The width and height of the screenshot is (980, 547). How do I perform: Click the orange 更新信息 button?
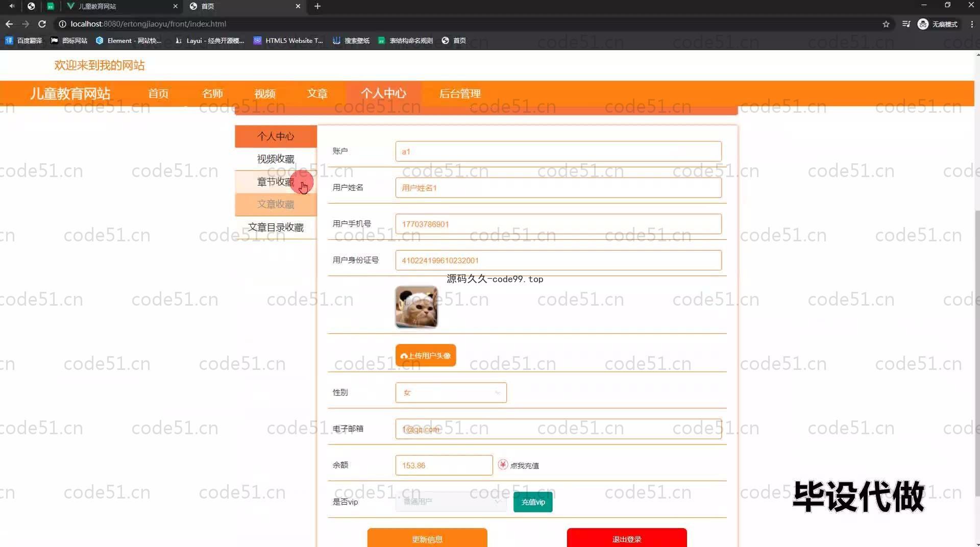427,538
